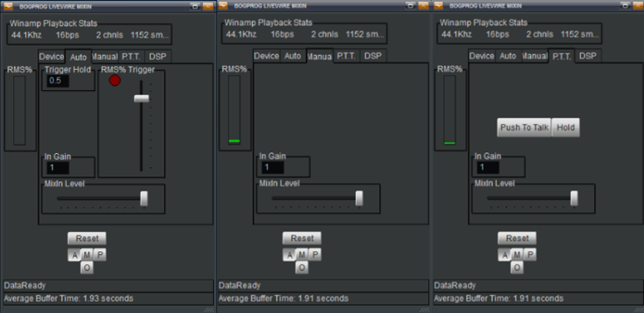Click the windowshade icon in left window title bar
Viewport: 644px width, 313px height.
[195, 6]
